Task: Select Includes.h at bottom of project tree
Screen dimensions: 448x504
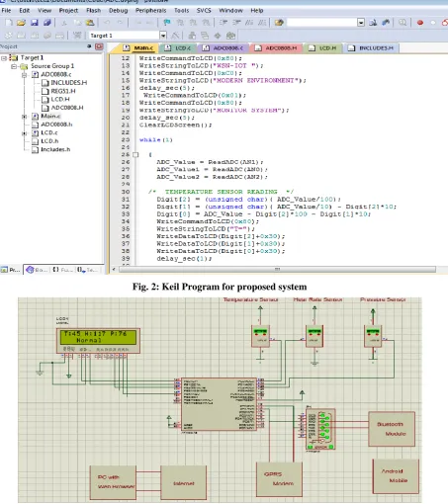Action: (x=51, y=149)
